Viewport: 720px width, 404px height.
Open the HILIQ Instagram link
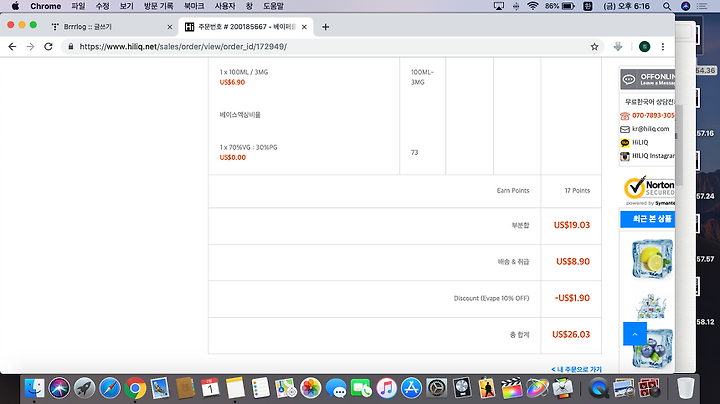(653, 156)
